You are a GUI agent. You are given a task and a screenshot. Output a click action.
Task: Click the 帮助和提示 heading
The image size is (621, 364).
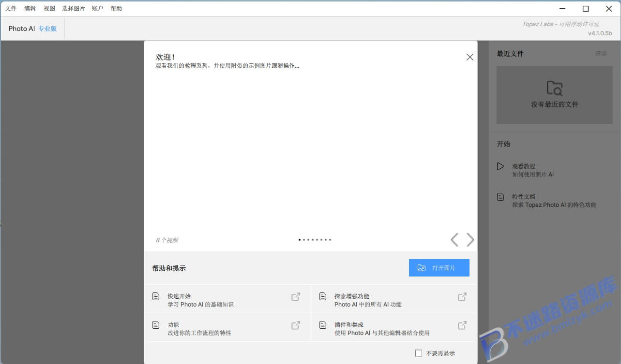coord(169,268)
